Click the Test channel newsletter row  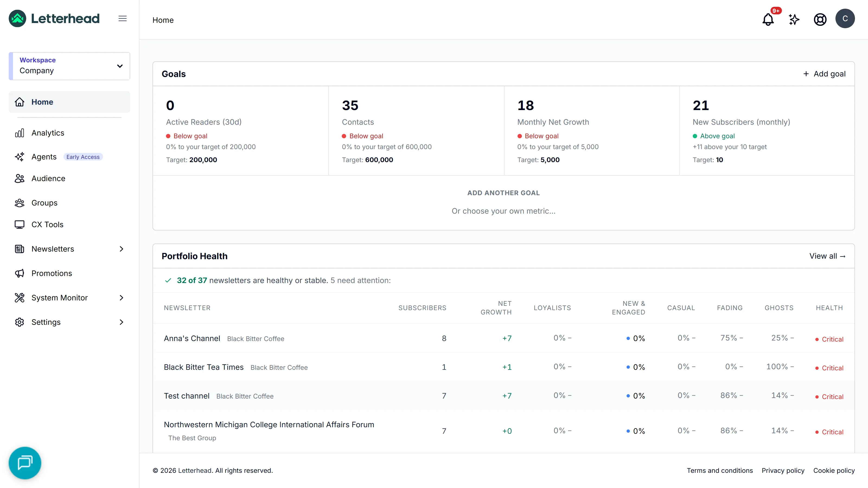[503, 396]
